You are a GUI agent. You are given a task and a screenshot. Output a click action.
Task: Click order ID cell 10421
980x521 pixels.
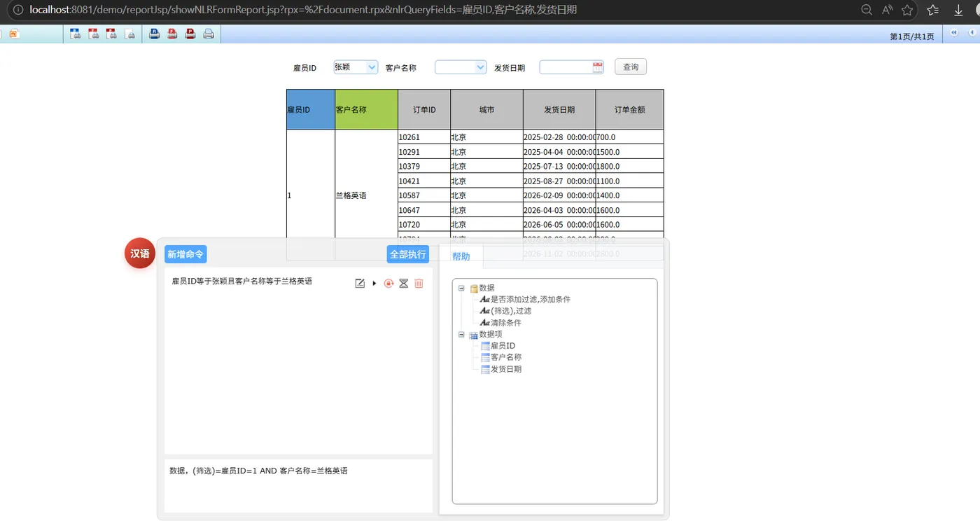(x=424, y=181)
